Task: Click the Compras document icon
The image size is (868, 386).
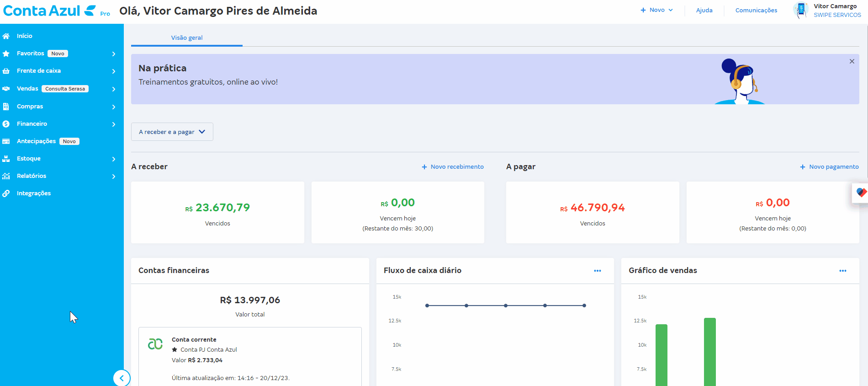Action: click(x=6, y=107)
